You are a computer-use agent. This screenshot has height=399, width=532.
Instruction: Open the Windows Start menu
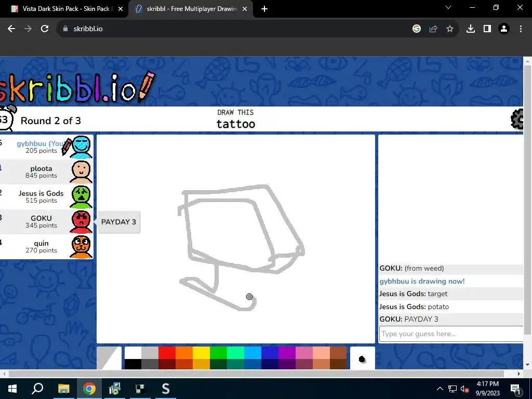pos(12,389)
